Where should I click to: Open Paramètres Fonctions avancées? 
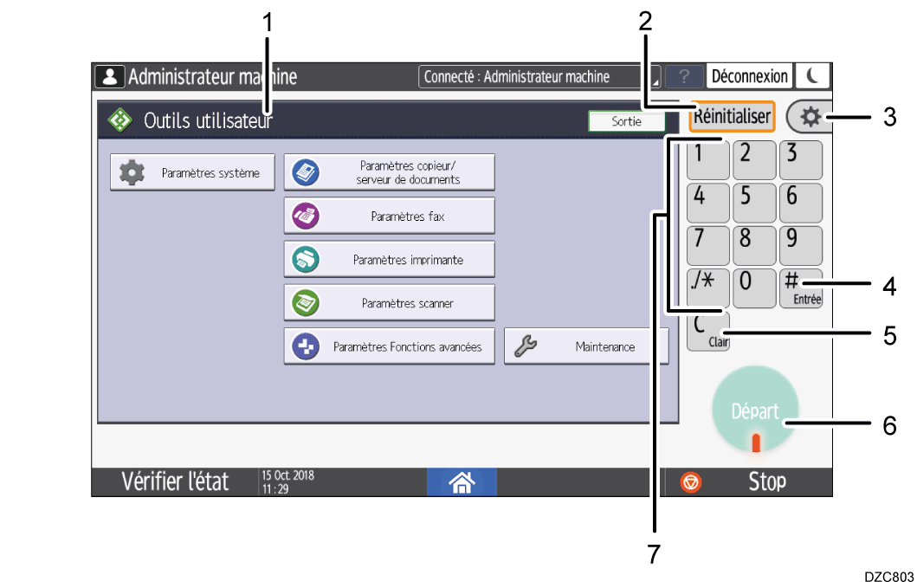(389, 346)
